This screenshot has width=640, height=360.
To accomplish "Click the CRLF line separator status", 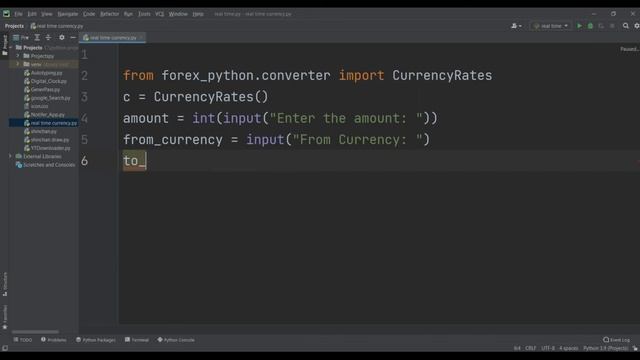I will click(x=531, y=348).
